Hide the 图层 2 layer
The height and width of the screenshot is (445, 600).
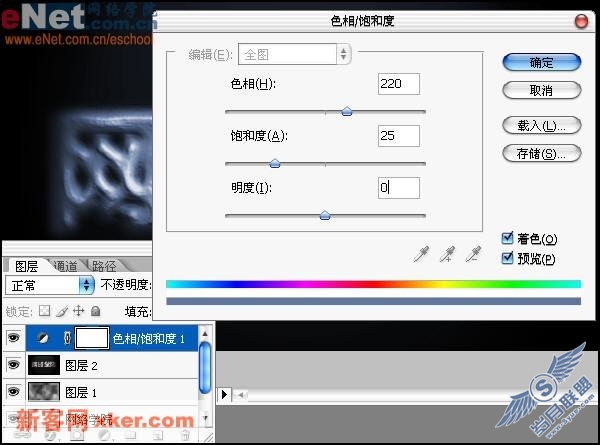14,365
